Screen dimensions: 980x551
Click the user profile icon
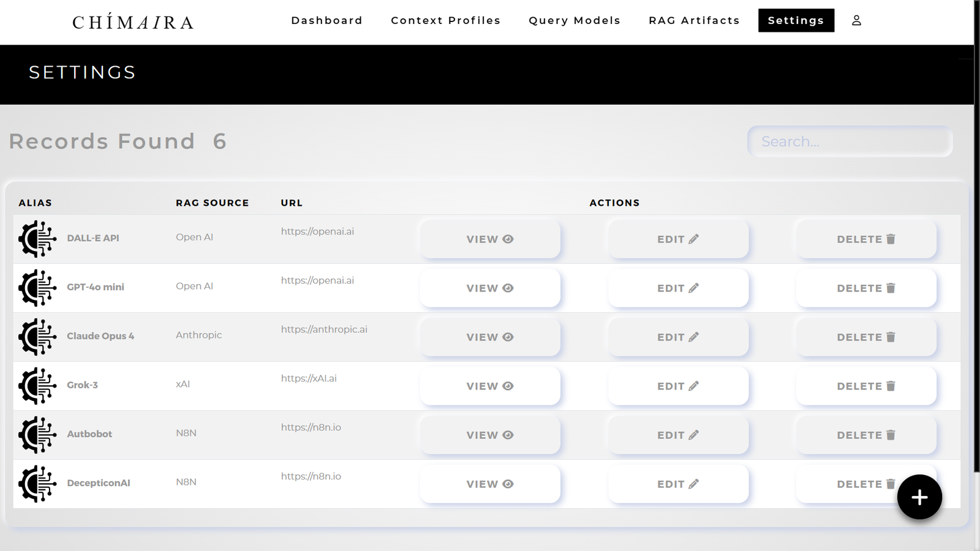click(x=856, y=20)
